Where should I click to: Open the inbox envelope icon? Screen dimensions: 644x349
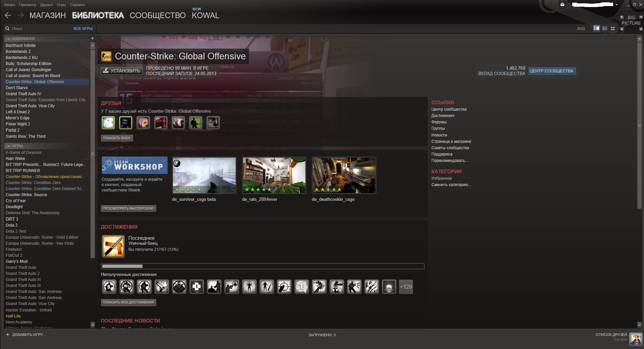(x=562, y=5)
